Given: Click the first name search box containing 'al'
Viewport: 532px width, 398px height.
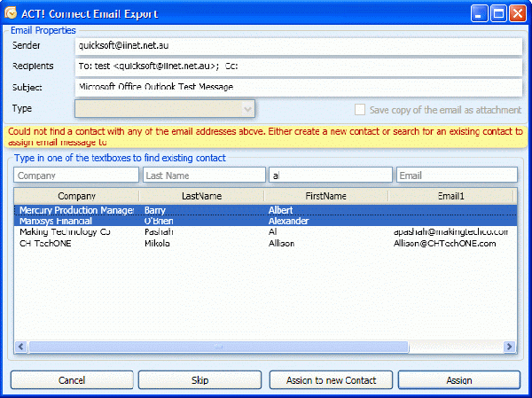Looking at the screenshot, I should click(331, 176).
